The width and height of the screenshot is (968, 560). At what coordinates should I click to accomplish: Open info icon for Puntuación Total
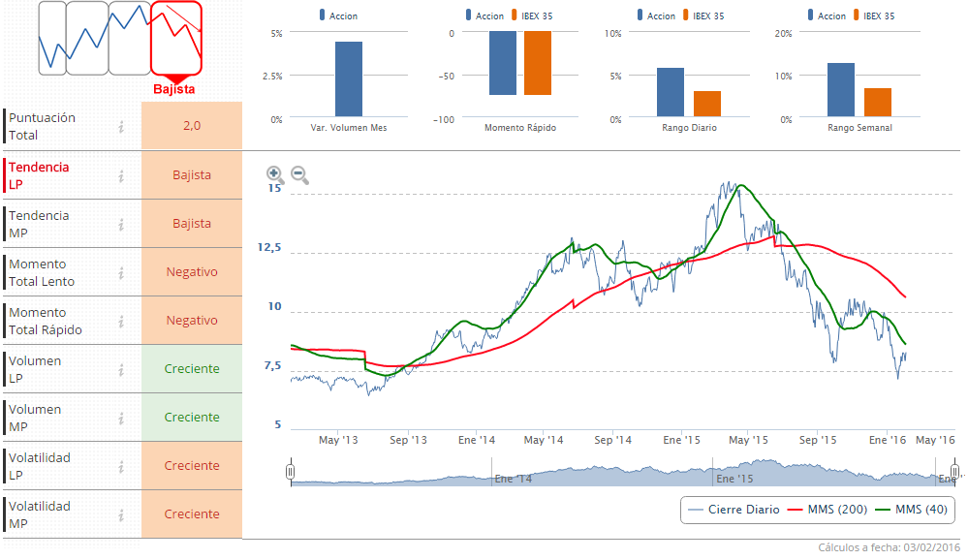point(121,126)
